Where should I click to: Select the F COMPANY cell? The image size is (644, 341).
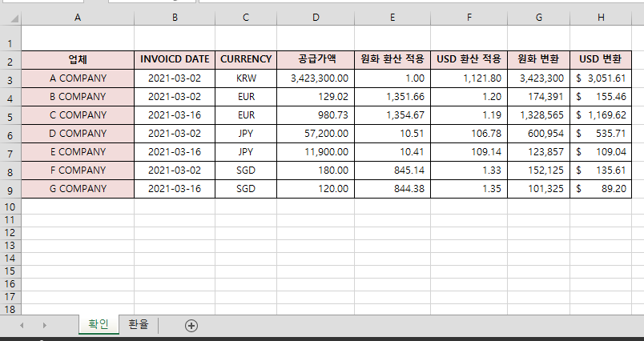(x=78, y=170)
